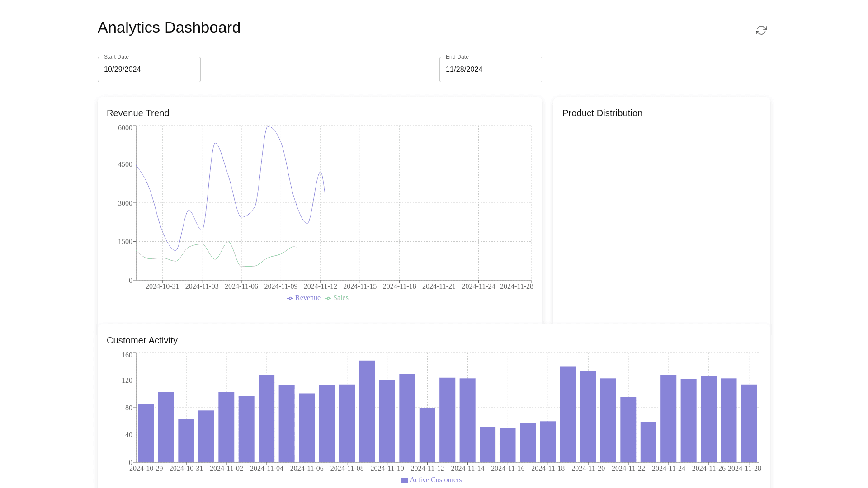Click the Active Customers legend color square
Image resolution: width=868 pixels, height=488 pixels.
point(405,480)
